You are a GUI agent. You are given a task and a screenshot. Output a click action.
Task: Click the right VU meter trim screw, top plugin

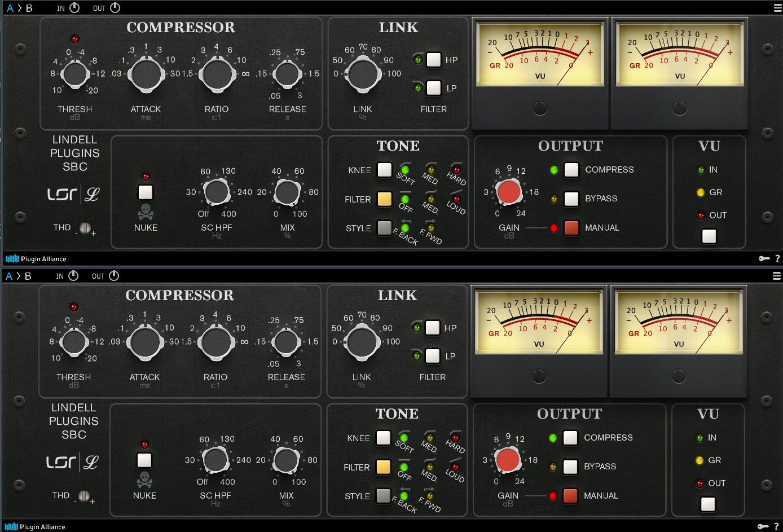coord(680,108)
